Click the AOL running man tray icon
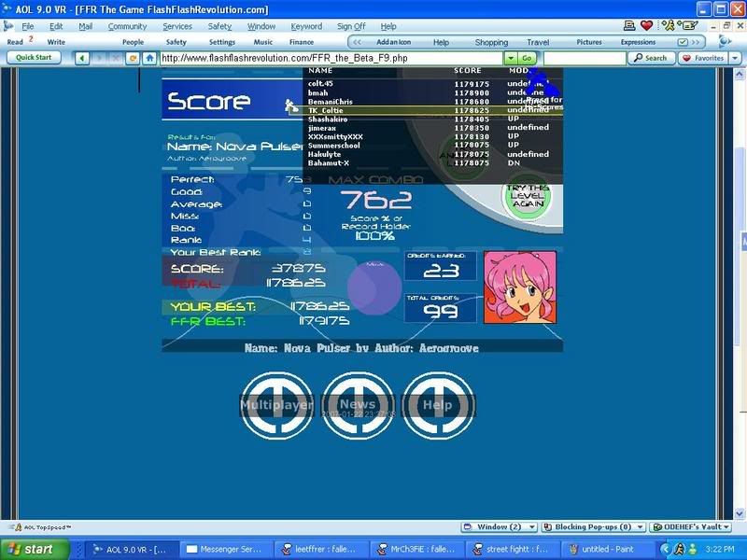 point(680,549)
